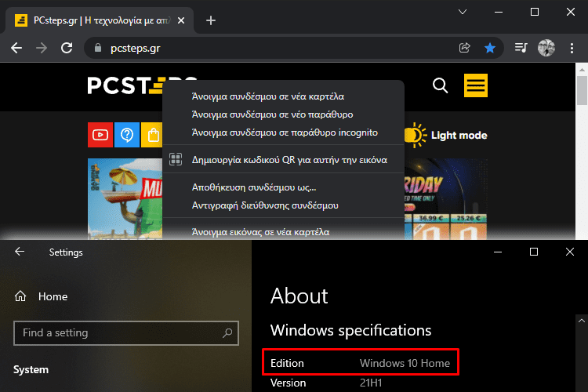This screenshot has height=392, width=588.
Task: Click the browser forward arrow
Action: coord(42,48)
